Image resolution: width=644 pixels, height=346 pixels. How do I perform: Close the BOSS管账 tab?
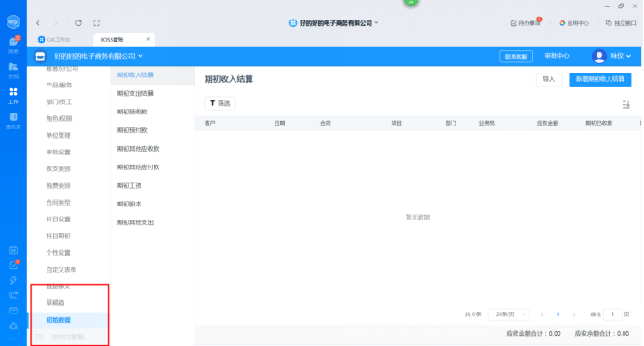pyautogui.click(x=148, y=39)
